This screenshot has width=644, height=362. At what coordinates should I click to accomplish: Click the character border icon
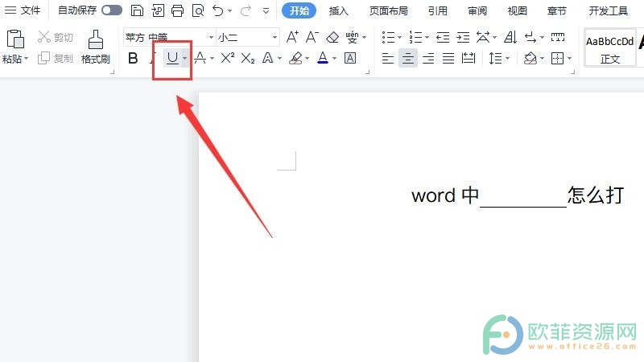click(x=350, y=58)
